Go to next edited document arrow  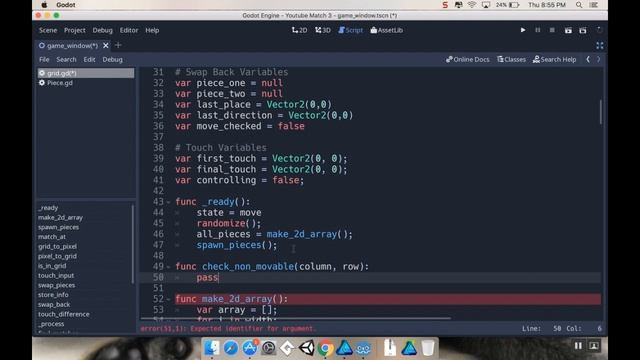pos(599,60)
